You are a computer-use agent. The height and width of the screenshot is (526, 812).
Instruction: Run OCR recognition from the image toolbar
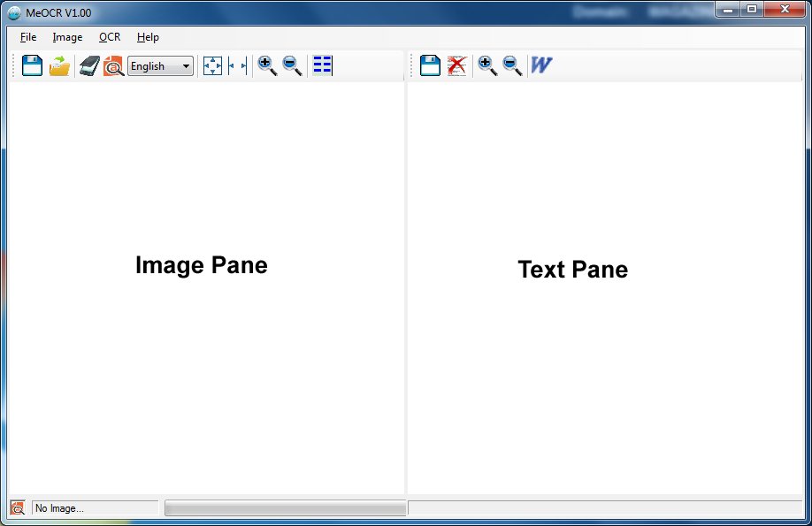click(113, 65)
